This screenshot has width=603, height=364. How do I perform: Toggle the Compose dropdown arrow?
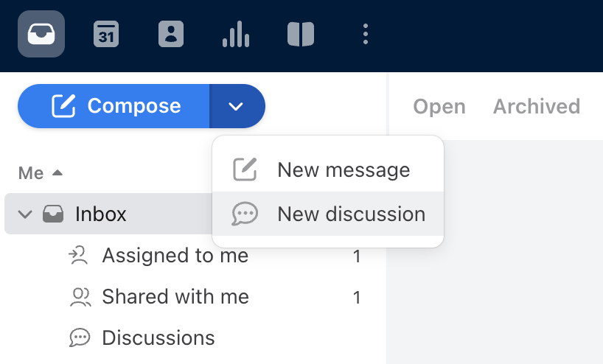tap(236, 106)
